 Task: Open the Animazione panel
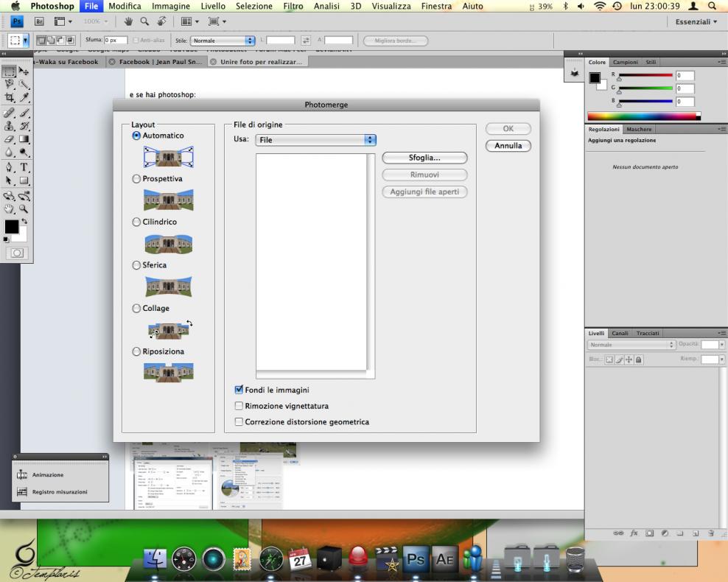pos(48,474)
